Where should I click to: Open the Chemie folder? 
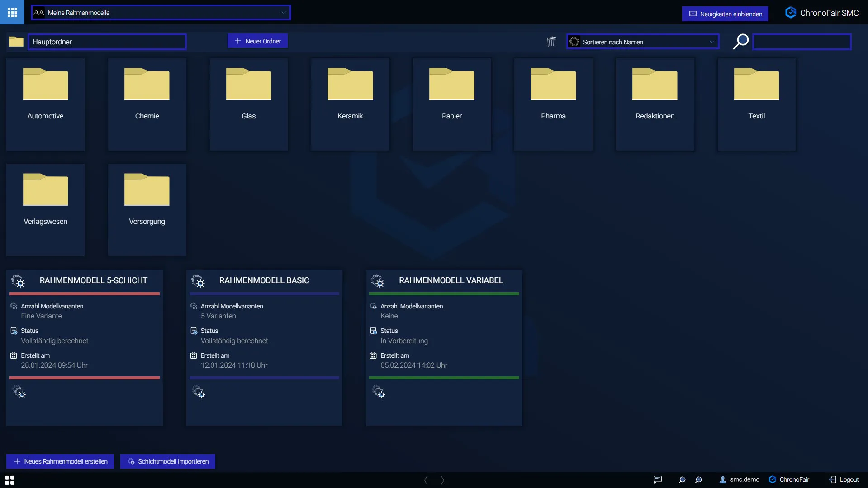point(147,104)
